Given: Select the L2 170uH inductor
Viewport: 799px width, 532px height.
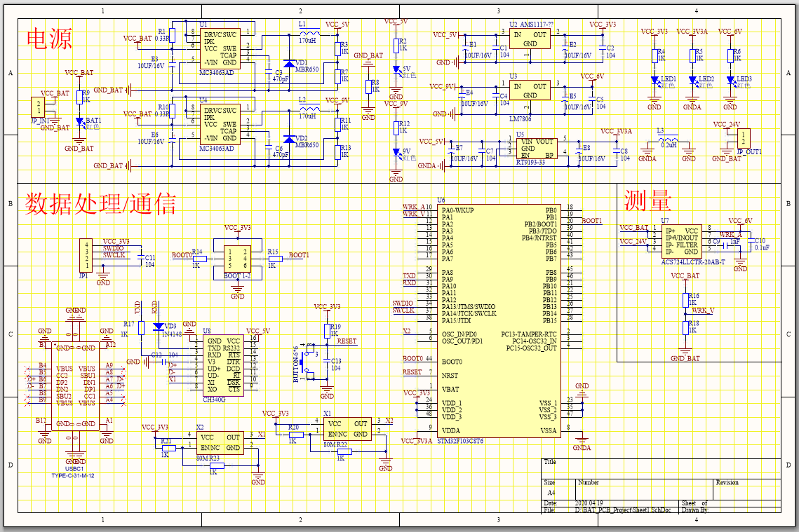Looking at the screenshot, I should coord(310,109).
